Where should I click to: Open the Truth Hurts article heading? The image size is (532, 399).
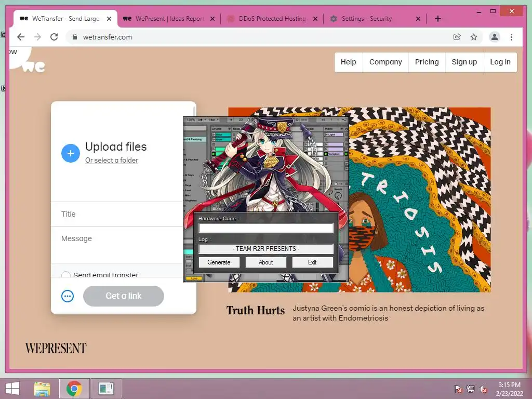point(256,311)
